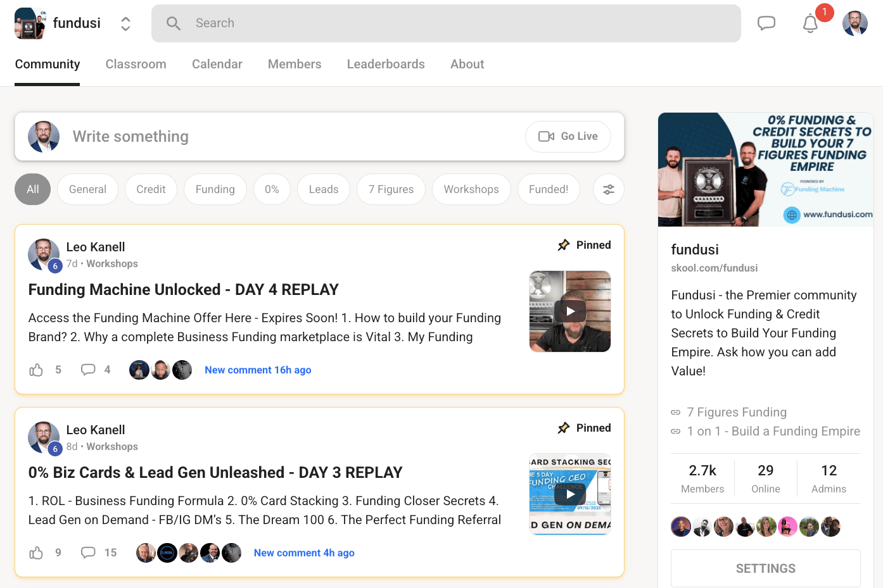
Task: Click the Search input field
Action: click(446, 23)
